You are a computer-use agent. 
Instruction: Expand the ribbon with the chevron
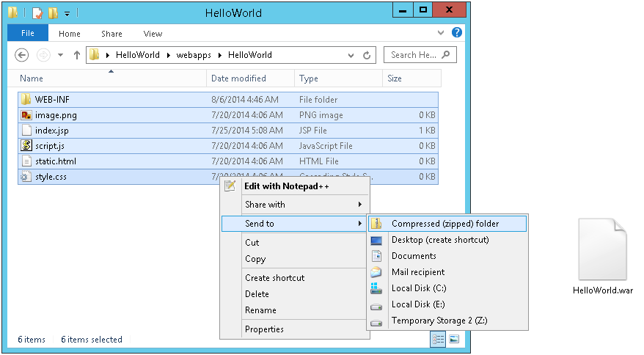[441, 33]
